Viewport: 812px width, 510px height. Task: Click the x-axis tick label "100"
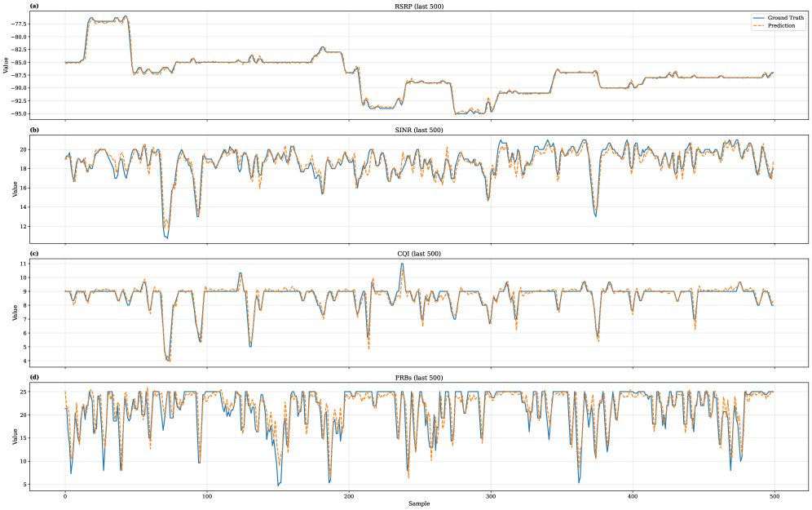click(207, 496)
